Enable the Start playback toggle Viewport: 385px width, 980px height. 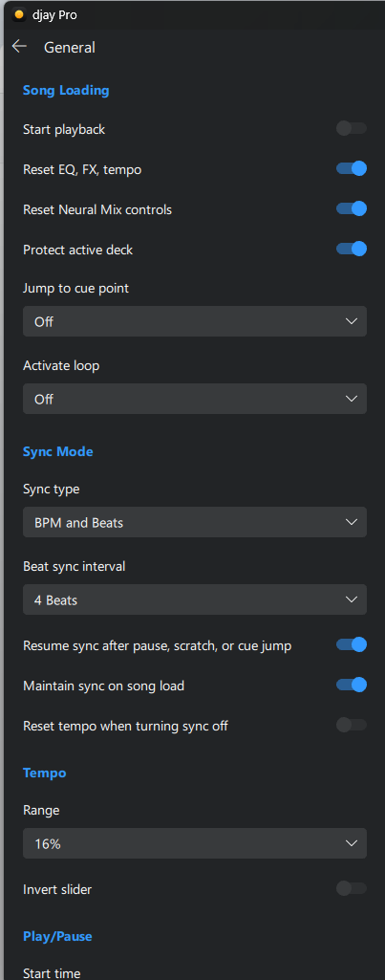coord(352,129)
